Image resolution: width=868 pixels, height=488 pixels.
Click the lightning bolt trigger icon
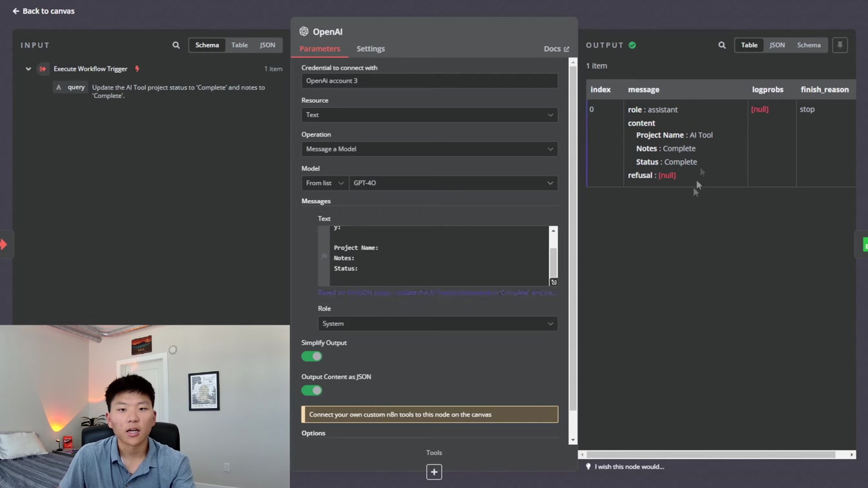(x=137, y=69)
